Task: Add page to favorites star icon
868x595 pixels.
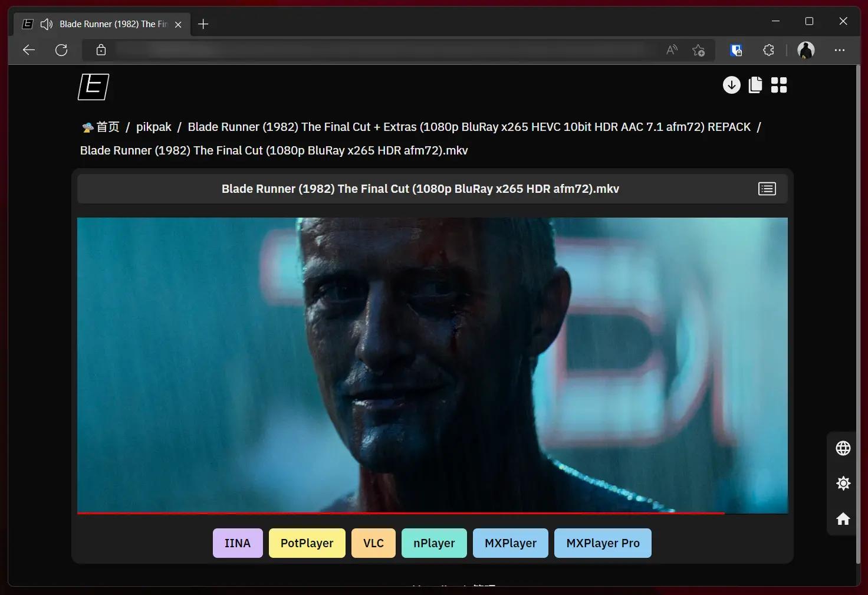Action: [x=699, y=50]
